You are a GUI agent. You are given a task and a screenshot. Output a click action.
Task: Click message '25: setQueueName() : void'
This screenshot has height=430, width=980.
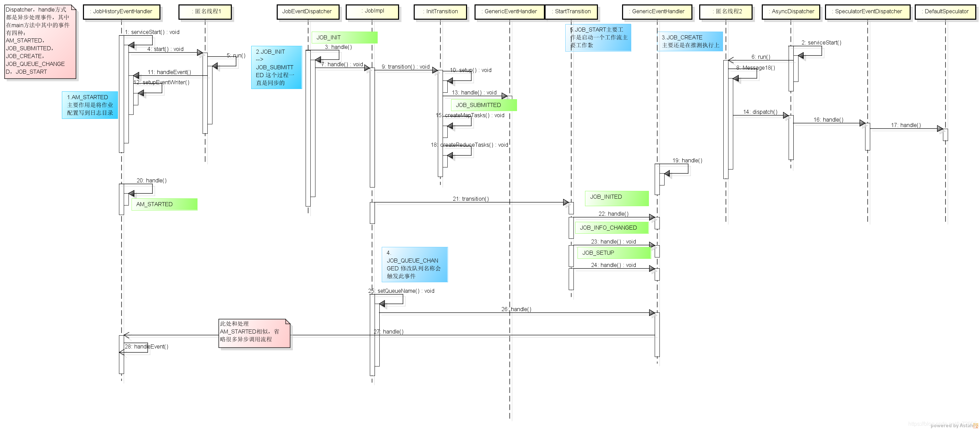coord(401,291)
